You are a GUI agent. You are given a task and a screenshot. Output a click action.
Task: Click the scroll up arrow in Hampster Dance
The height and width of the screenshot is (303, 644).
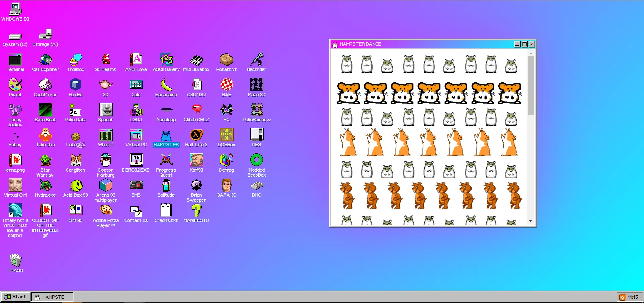pyautogui.click(x=531, y=53)
